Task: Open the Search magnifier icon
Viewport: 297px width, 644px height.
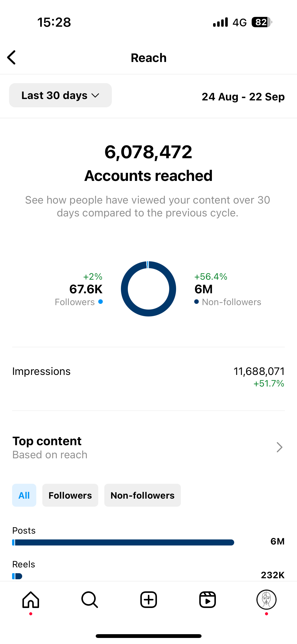Action: pyautogui.click(x=90, y=600)
